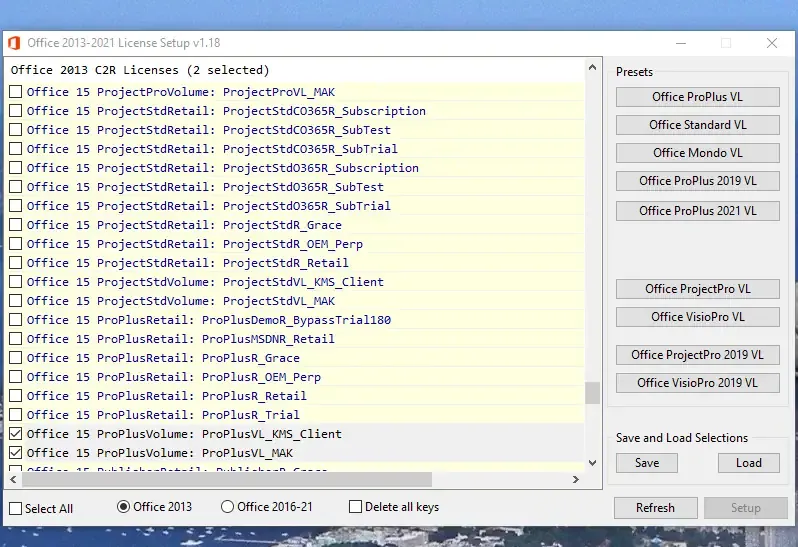798x547 pixels.
Task: Tick ProjectStdVL_MAK checkbox
Action: [16, 301]
